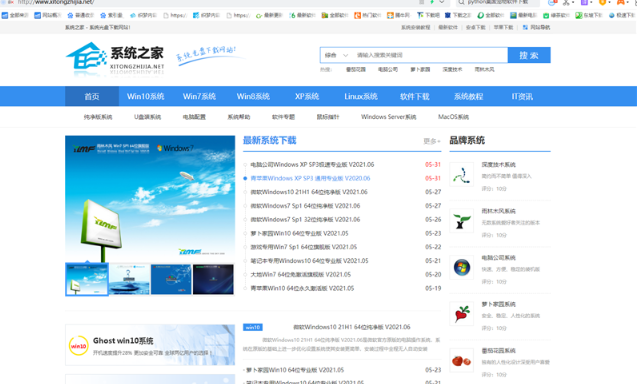The image size is (639, 384).
Task: Open the 萝卜家园 radish brand icon
Action: [x=462, y=314]
